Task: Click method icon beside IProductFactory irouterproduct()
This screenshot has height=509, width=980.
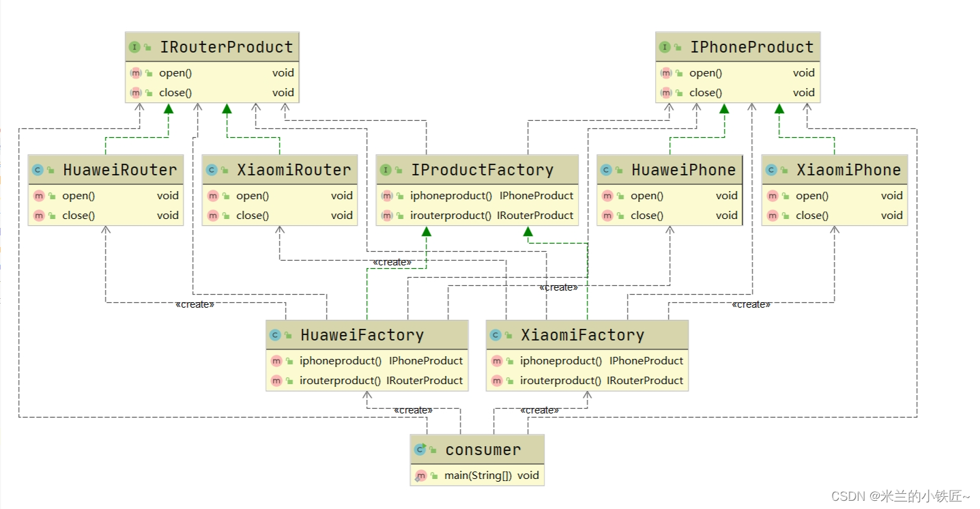Action: [x=387, y=216]
